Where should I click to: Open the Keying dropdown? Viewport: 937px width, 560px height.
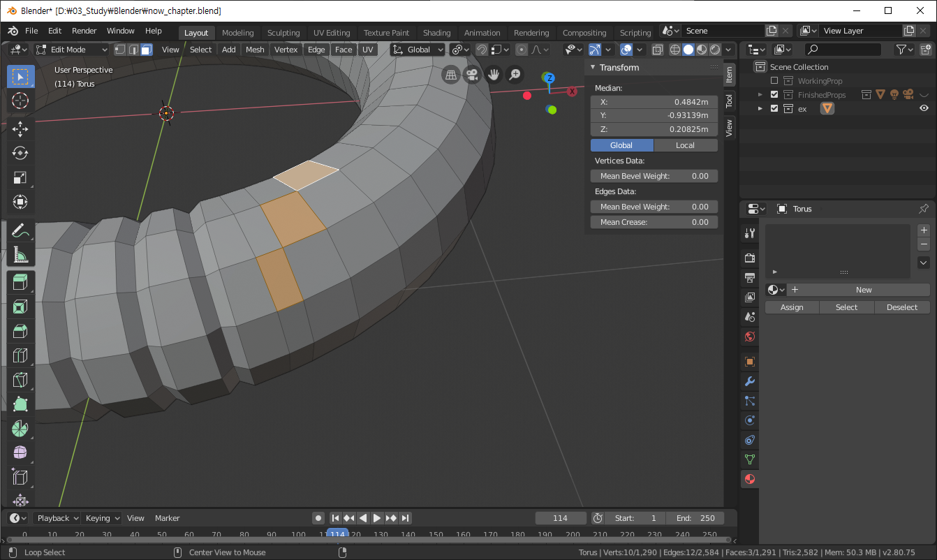click(x=102, y=518)
